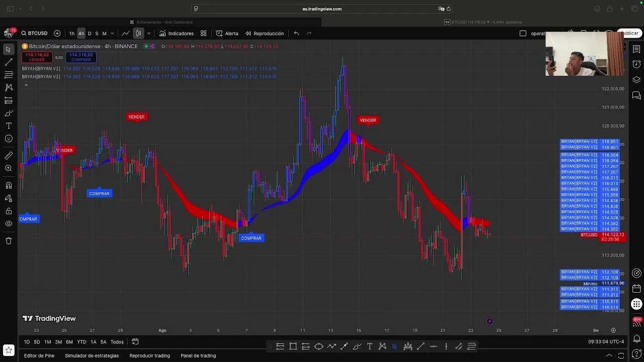Click the blue COMPRAR price button

[81, 57]
